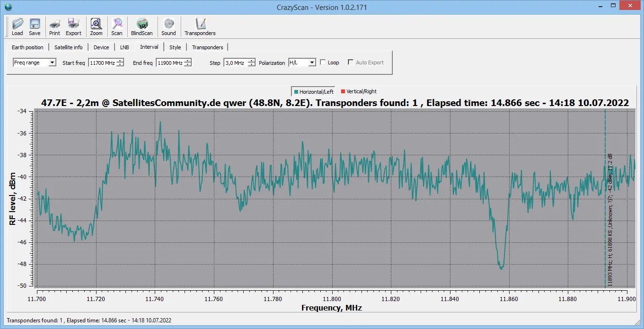Click the Print toolbar icon
The image size is (644, 329).
tap(54, 27)
